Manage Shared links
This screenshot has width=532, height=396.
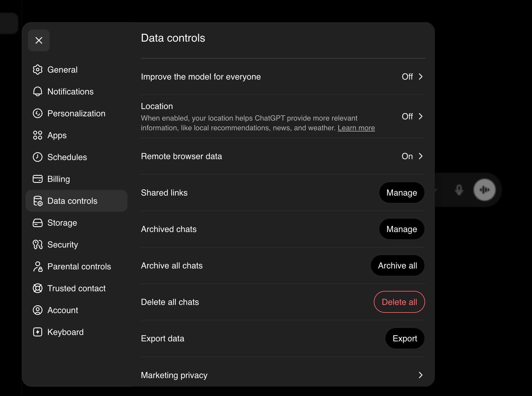tap(402, 193)
